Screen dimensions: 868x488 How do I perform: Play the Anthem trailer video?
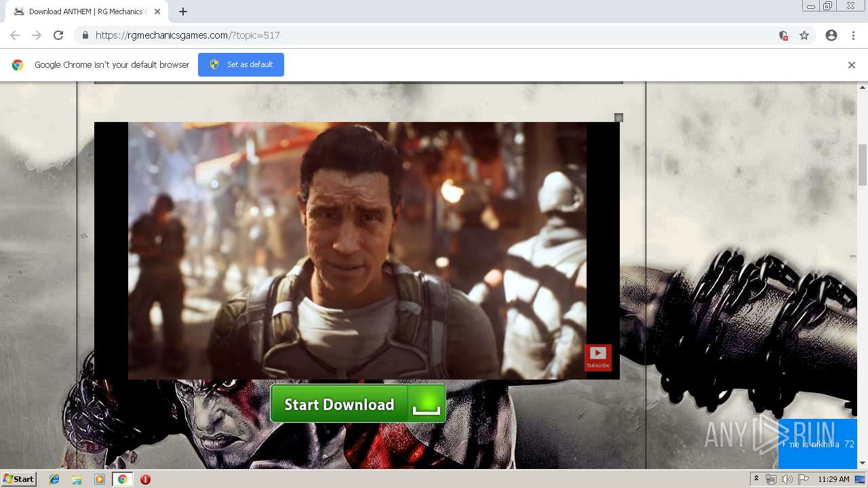357,251
